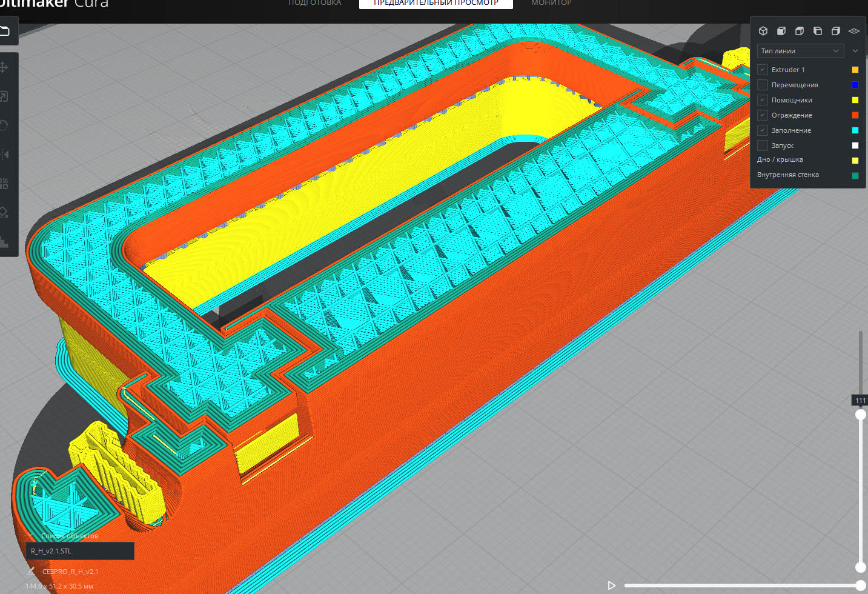Image resolution: width=868 pixels, height=594 pixels.
Task: Switch to the МОНИТОР tab
Action: point(551,3)
